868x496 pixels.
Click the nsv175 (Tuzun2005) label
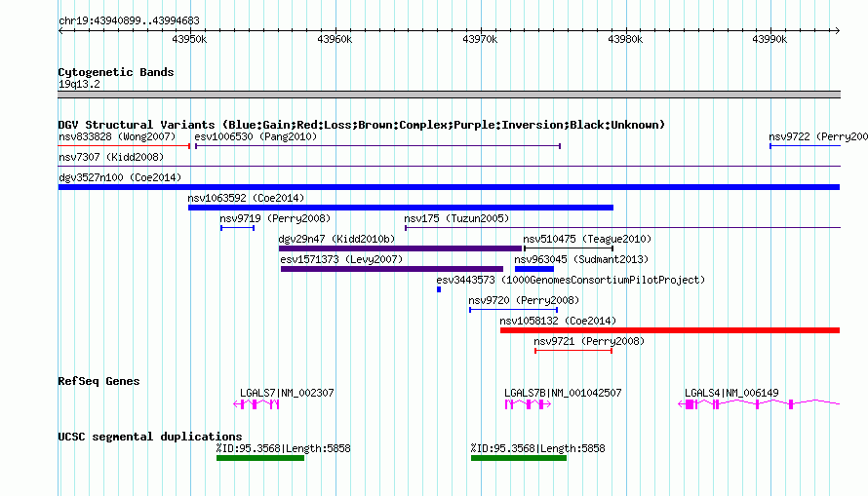(x=456, y=218)
